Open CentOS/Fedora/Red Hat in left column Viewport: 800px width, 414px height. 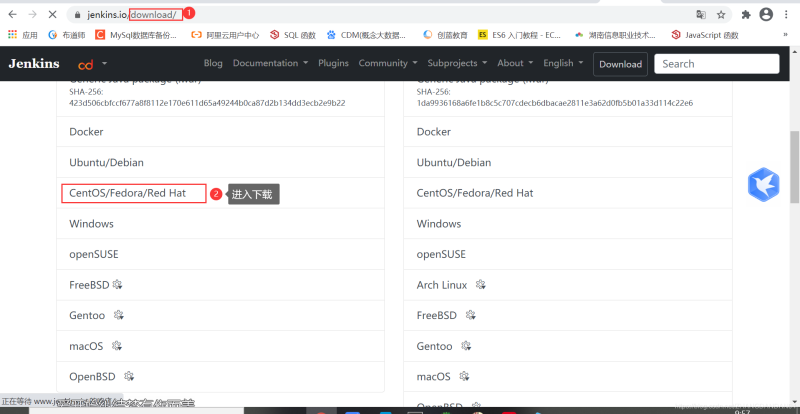127,193
